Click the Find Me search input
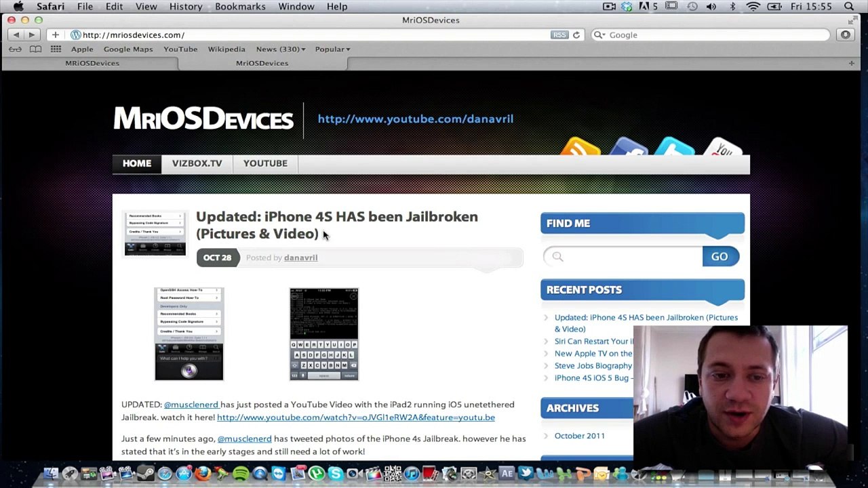Image resolution: width=868 pixels, height=488 pixels. [x=623, y=257]
